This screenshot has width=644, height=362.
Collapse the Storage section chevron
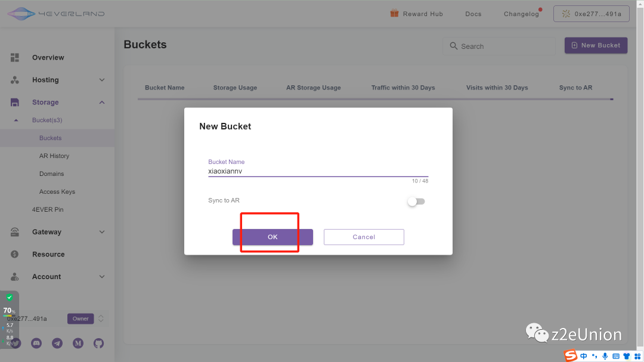[102, 103]
